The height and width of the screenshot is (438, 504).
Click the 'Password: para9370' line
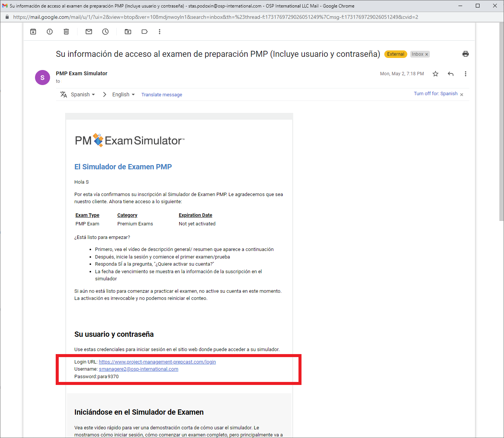point(96,377)
